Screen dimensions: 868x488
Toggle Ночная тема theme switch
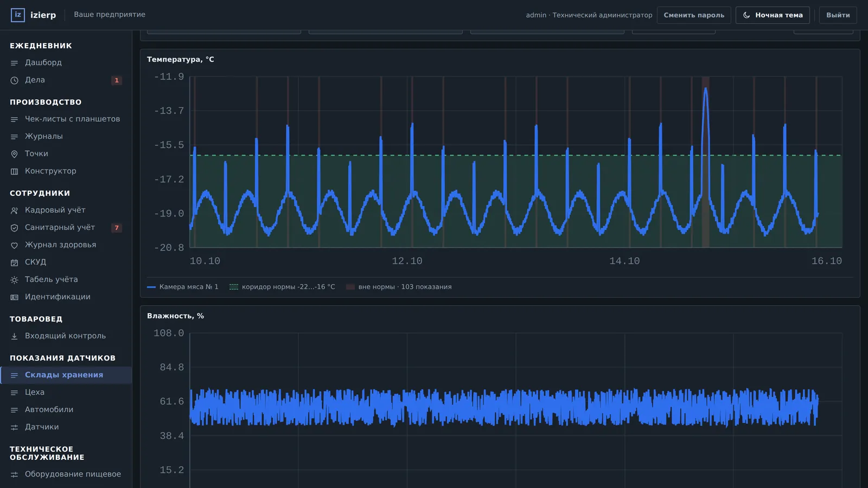point(773,15)
